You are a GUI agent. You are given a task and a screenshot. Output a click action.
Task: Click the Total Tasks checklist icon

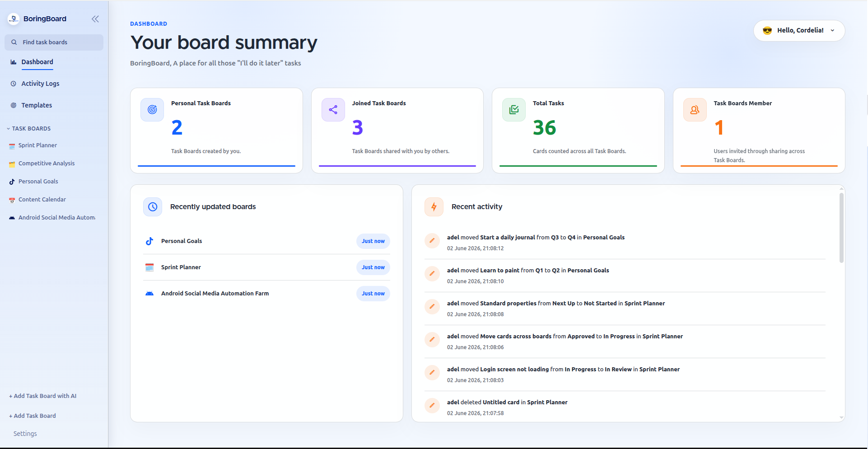(514, 110)
